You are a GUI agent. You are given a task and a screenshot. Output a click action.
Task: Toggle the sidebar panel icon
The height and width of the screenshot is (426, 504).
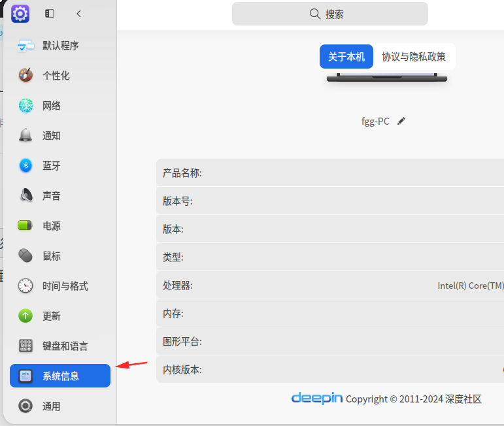pyautogui.click(x=50, y=14)
